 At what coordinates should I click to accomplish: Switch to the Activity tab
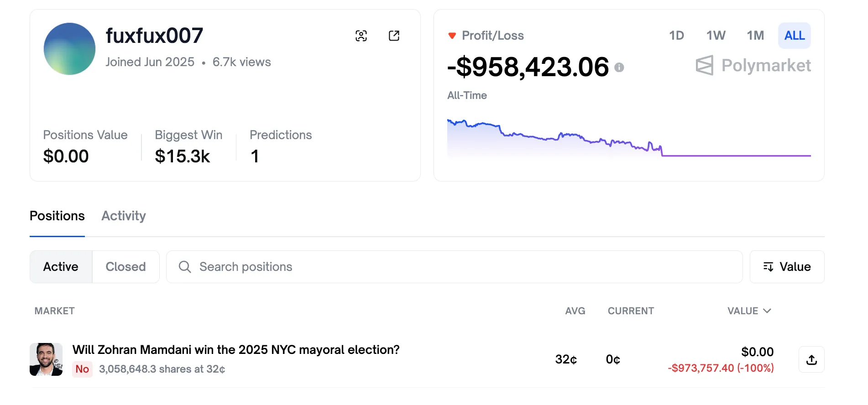[x=123, y=216]
